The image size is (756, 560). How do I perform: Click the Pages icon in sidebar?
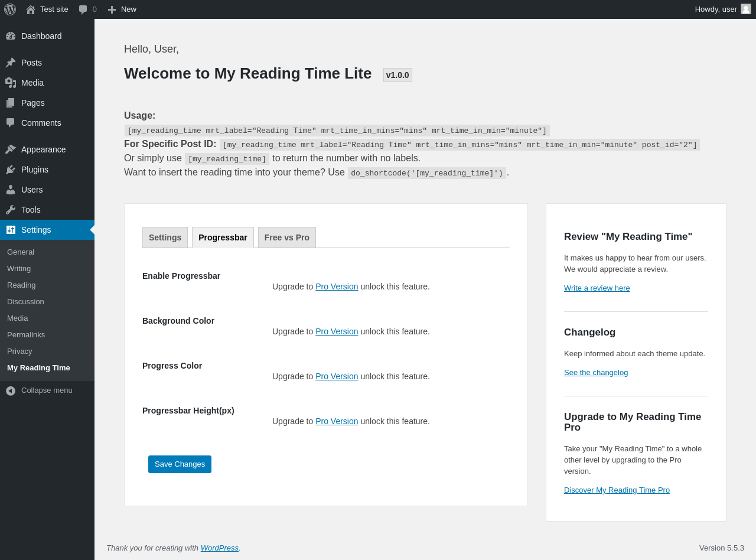pos(11,103)
